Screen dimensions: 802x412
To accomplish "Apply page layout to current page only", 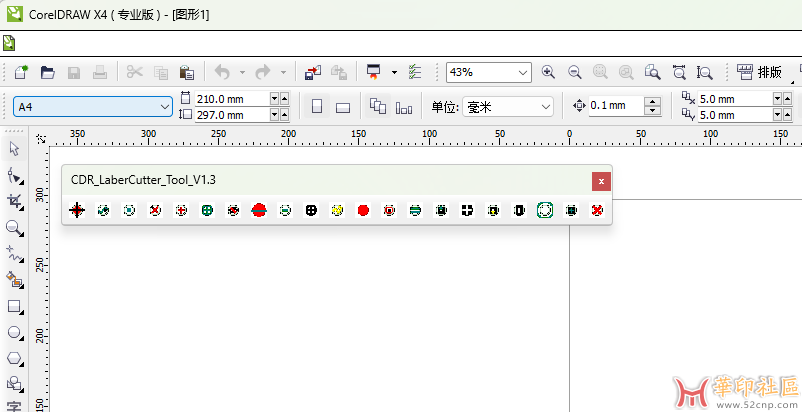I will click(x=404, y=108).
